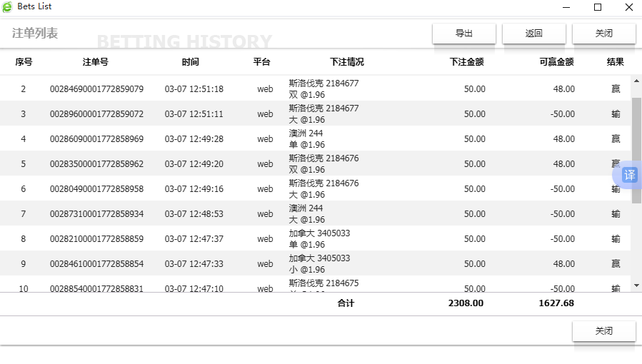Click result 输 in row 7
642x364 pixels.
[616, 213]
